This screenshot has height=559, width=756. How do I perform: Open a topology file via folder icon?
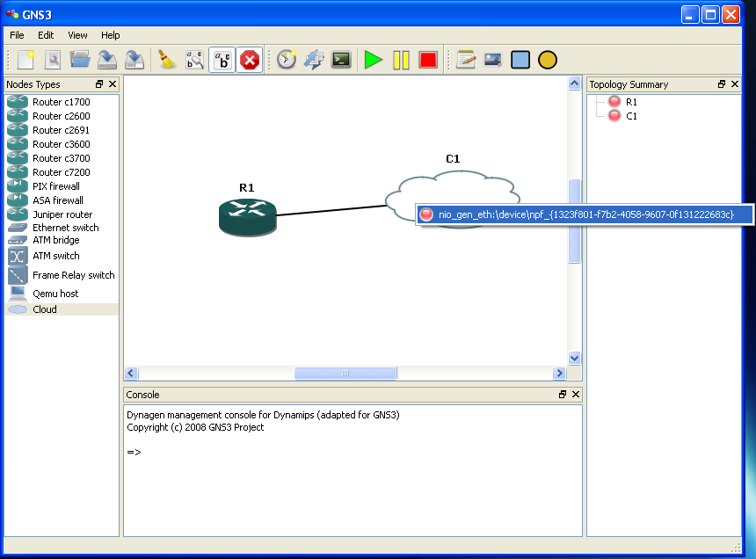79,61
